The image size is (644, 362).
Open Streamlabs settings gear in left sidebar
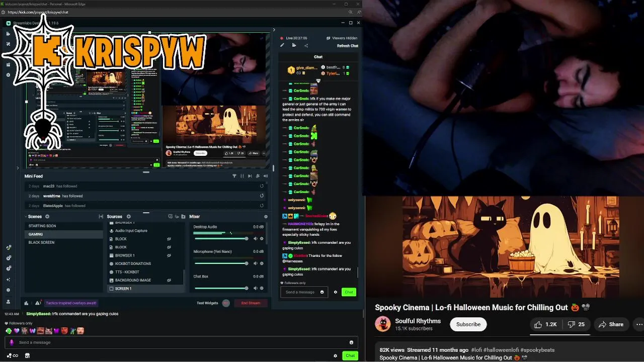[x=8, y=290]
